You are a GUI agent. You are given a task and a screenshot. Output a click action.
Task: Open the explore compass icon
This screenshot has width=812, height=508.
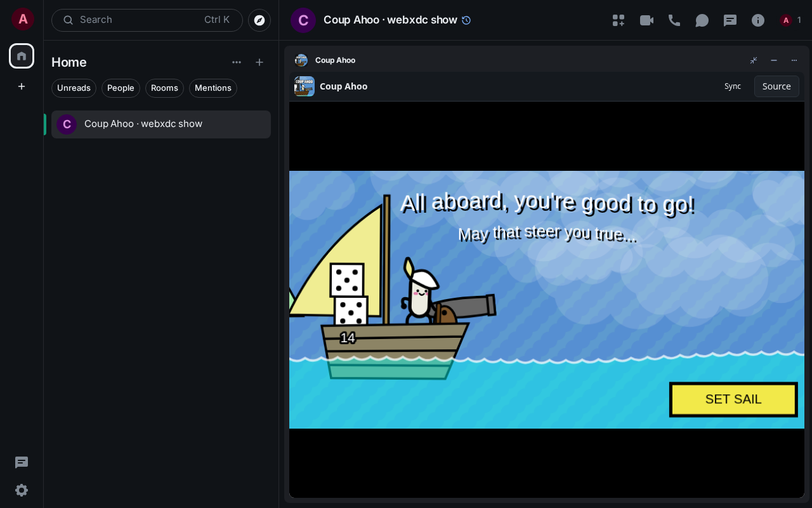pyautogui.click(x=259, y=20)
